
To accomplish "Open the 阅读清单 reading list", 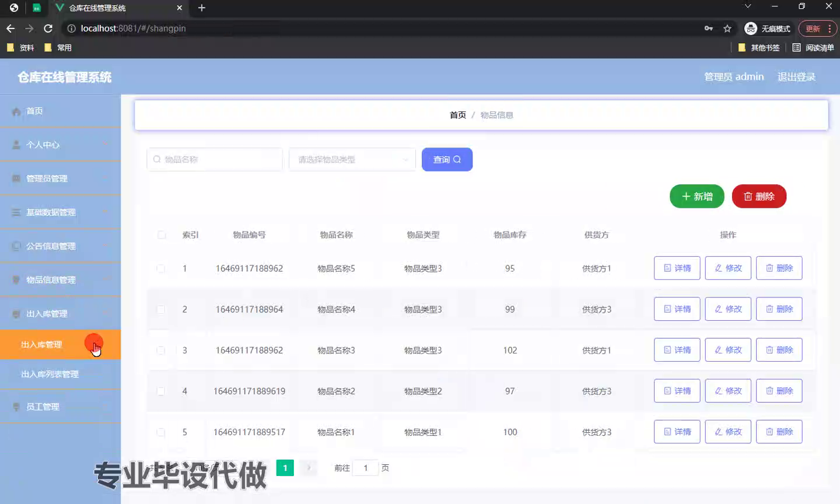I will pyautogui.click(x=813, y=47).
